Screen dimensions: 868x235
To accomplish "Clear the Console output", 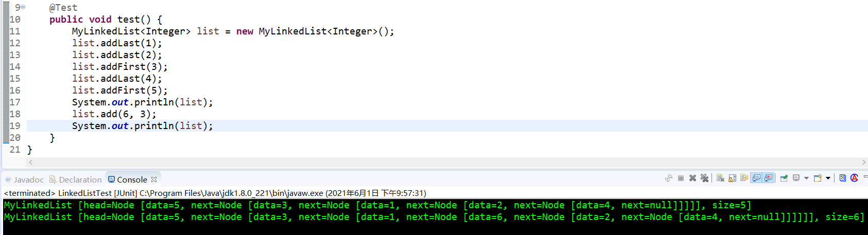I will pos(720,178).
